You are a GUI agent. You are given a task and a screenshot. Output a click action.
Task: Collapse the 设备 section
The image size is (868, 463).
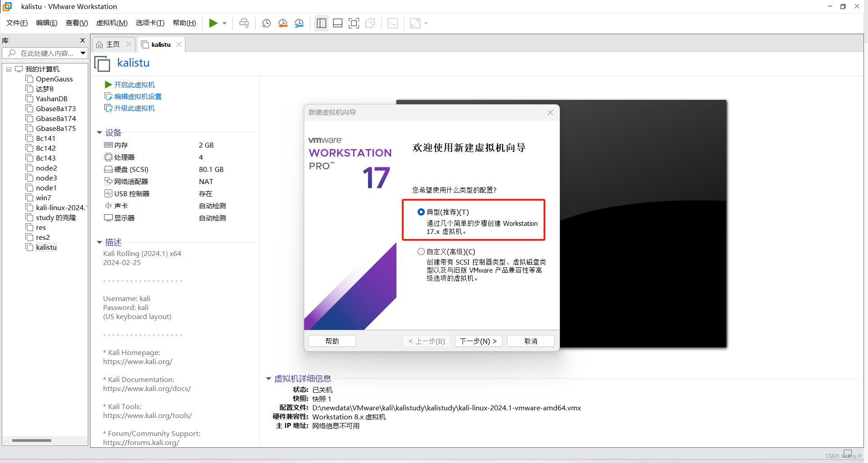pyautogui.click(x=99, y=133)
